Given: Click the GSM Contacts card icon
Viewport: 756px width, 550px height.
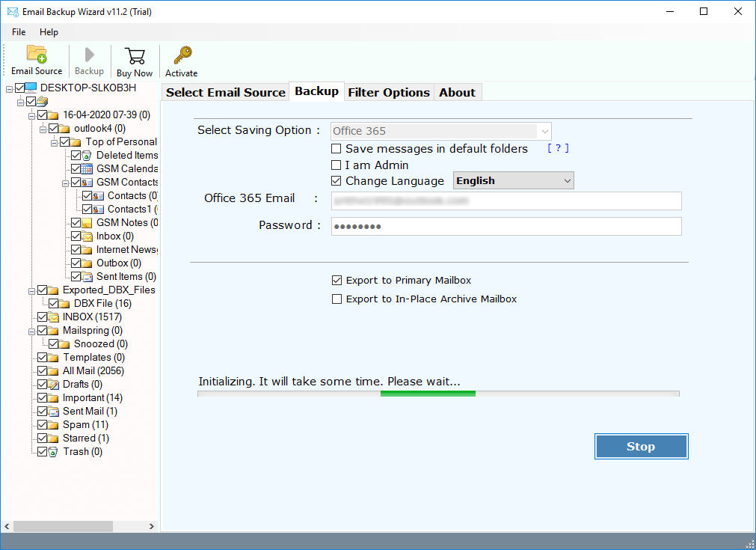Looking at the screenshot, I should tap(87, 183).
